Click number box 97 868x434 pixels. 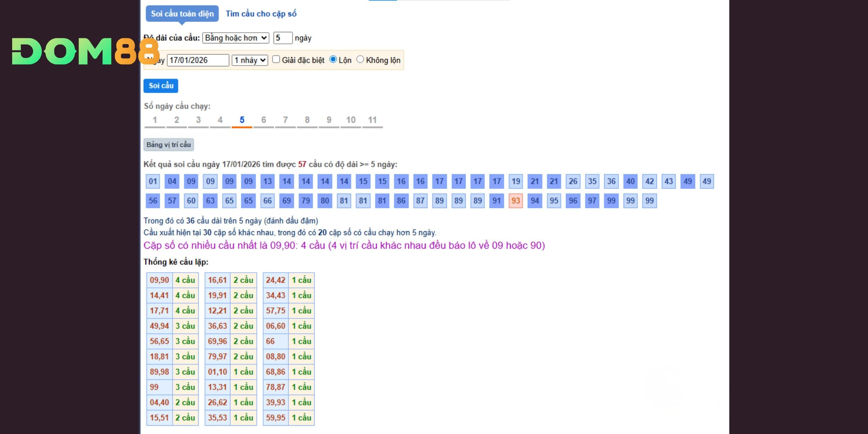[x=592, y=201]
